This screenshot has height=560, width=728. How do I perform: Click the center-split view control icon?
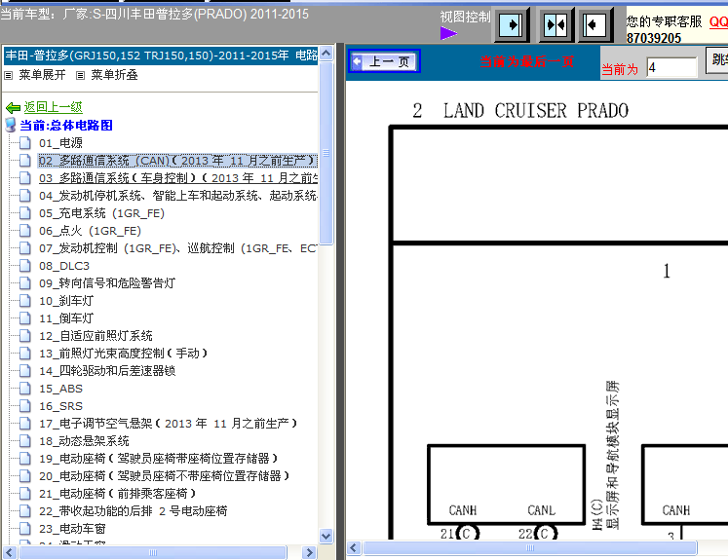pyautogui.click(x=556, y=24)
